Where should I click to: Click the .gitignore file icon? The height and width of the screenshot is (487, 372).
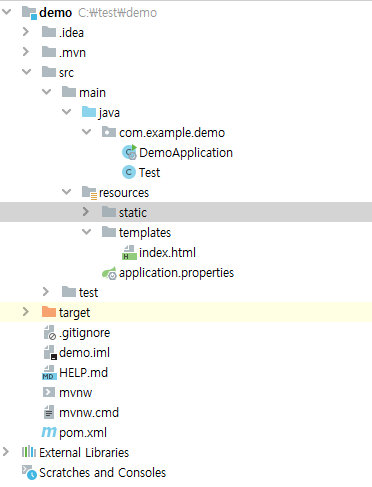(x=50, y=333)
